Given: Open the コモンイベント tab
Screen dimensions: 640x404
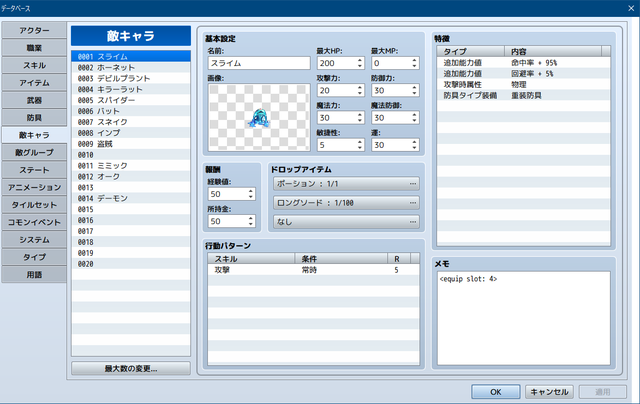Looking at the screenshot, I should coord(34,222).
